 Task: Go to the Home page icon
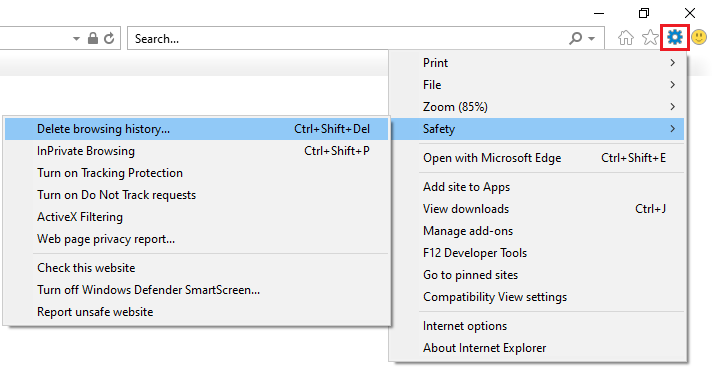point(626,38)
